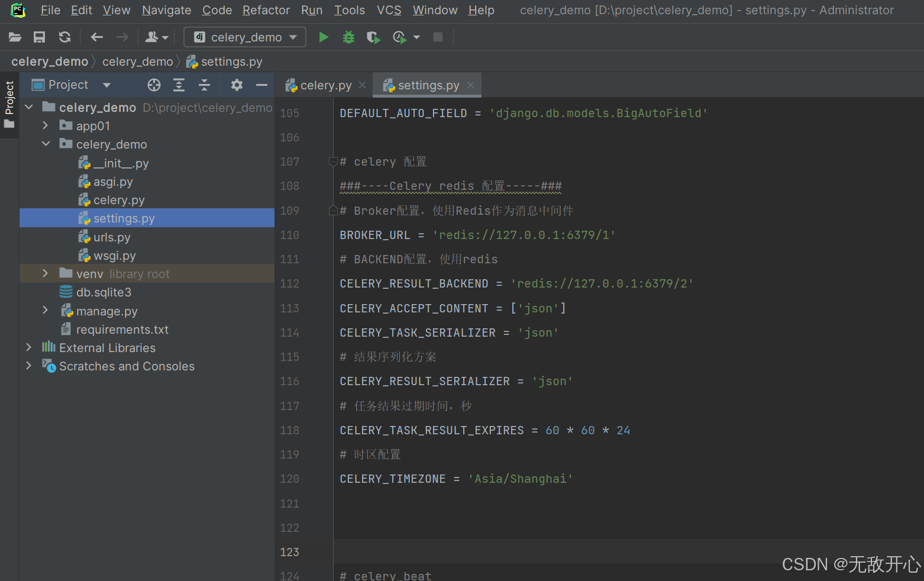Select wsgi.py in project tree

click(107, 256)
